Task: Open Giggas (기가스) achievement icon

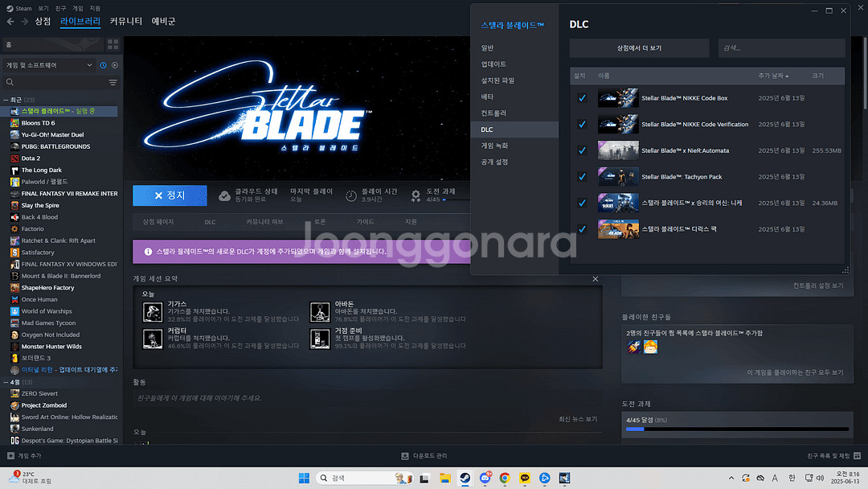Action: pos(153,312)
